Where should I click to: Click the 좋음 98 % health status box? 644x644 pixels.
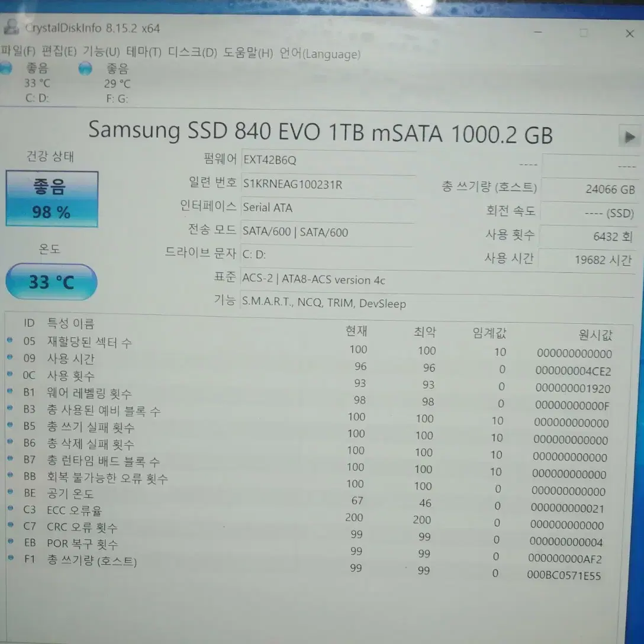[x=51, y=199]
